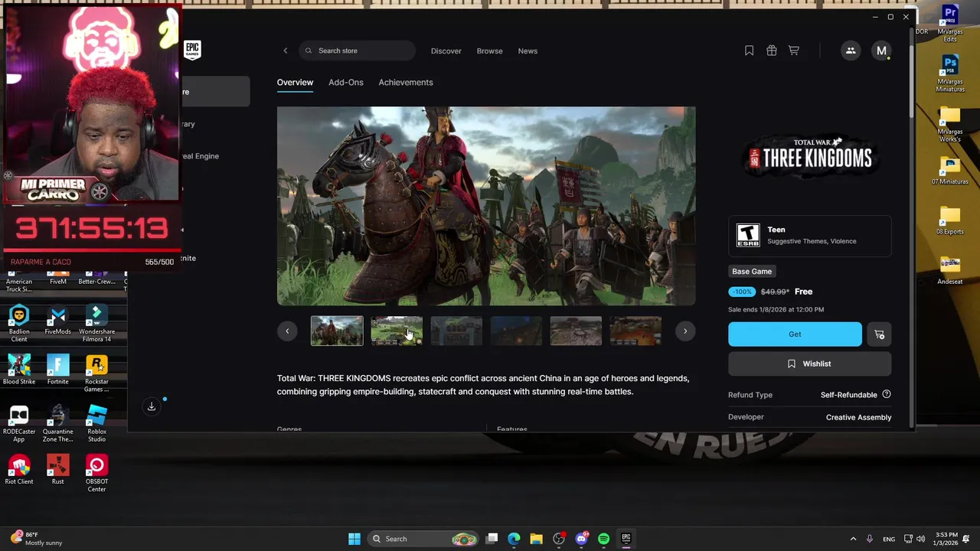The image size is (980, 551).
Task: Select the Overview tab
Action: click(295, 83)
